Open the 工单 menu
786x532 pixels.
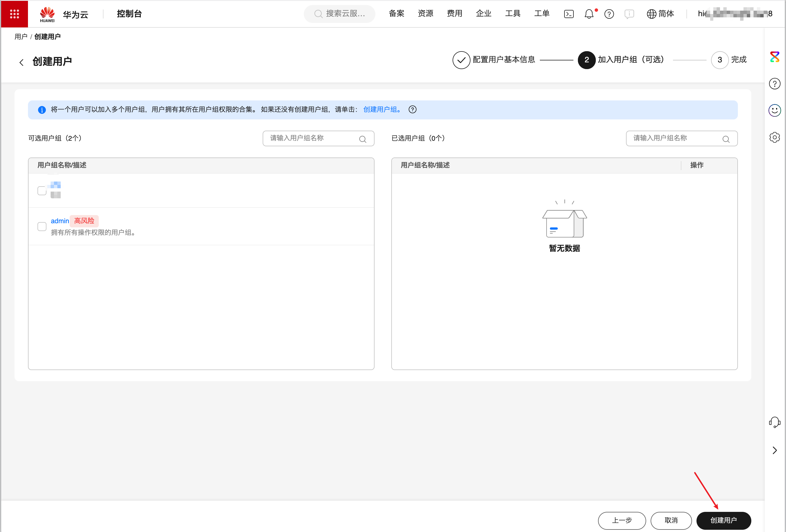[x=542, y=13]
